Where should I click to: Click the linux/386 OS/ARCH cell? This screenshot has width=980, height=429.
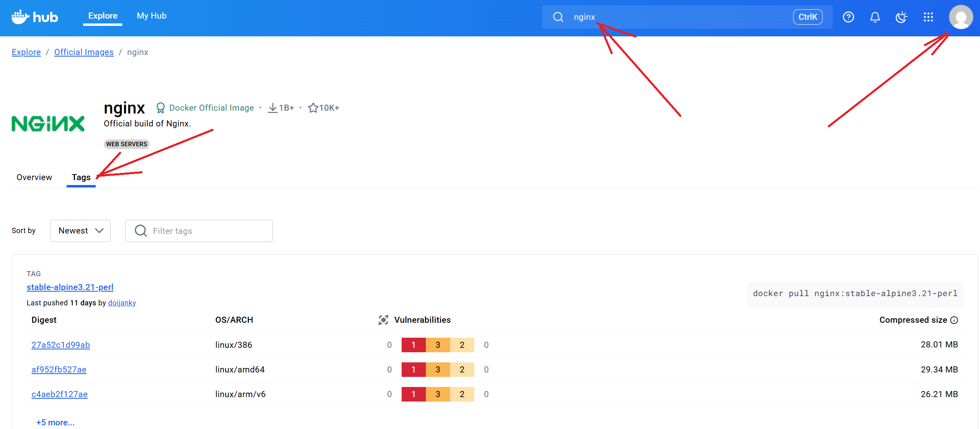234,345
